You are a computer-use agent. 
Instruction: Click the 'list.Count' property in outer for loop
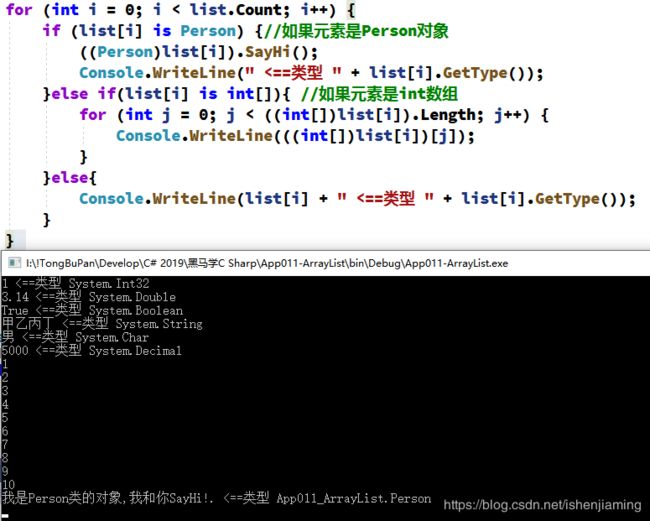point(239,10)
